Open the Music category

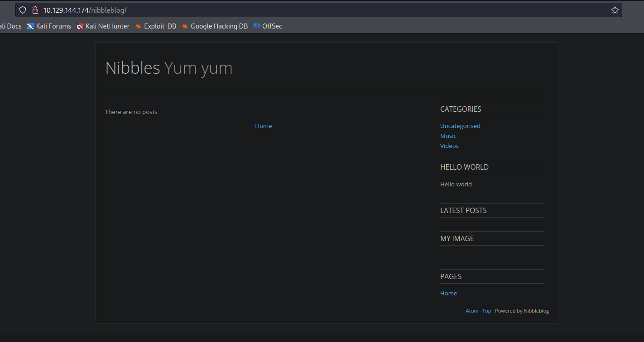(x=448, y=136)
